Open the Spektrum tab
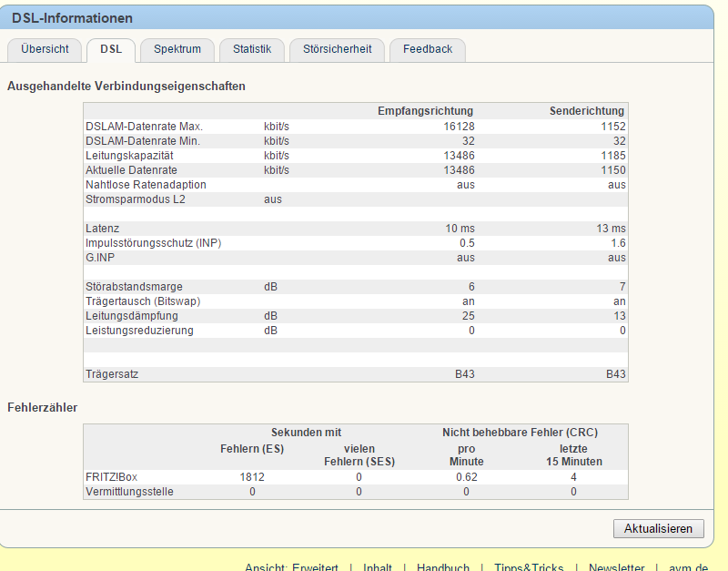This screenshot has height=571, width=728. click(x=177, y=49)
